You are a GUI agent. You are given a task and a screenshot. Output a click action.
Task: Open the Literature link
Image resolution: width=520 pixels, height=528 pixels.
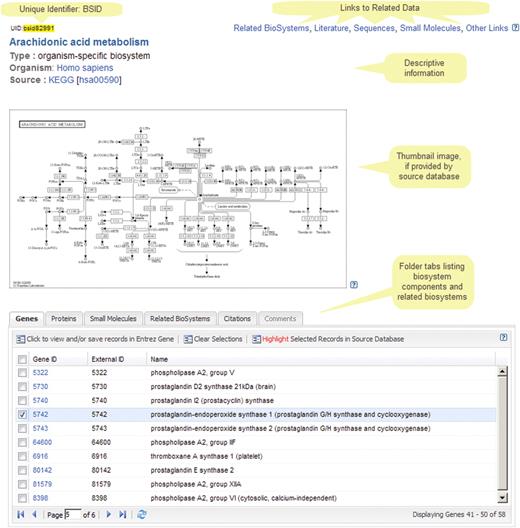331,28
